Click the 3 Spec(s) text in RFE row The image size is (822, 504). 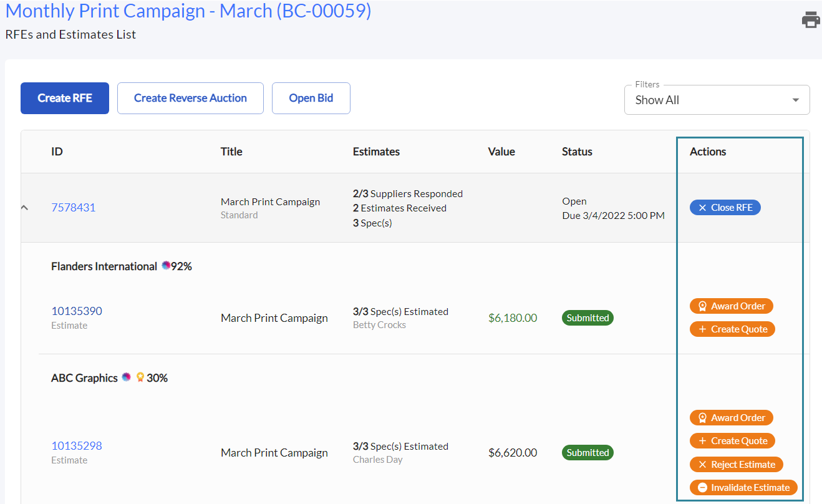(x=372, y=223)
